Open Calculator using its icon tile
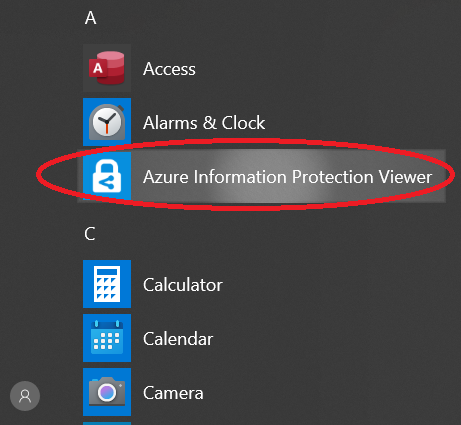 coord(107,284)
